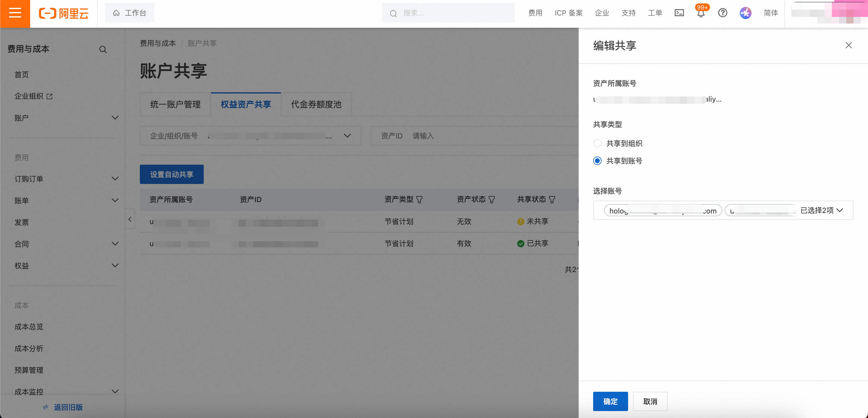
Task: Open the help question mark icon
Action: [x=722, y=13]
